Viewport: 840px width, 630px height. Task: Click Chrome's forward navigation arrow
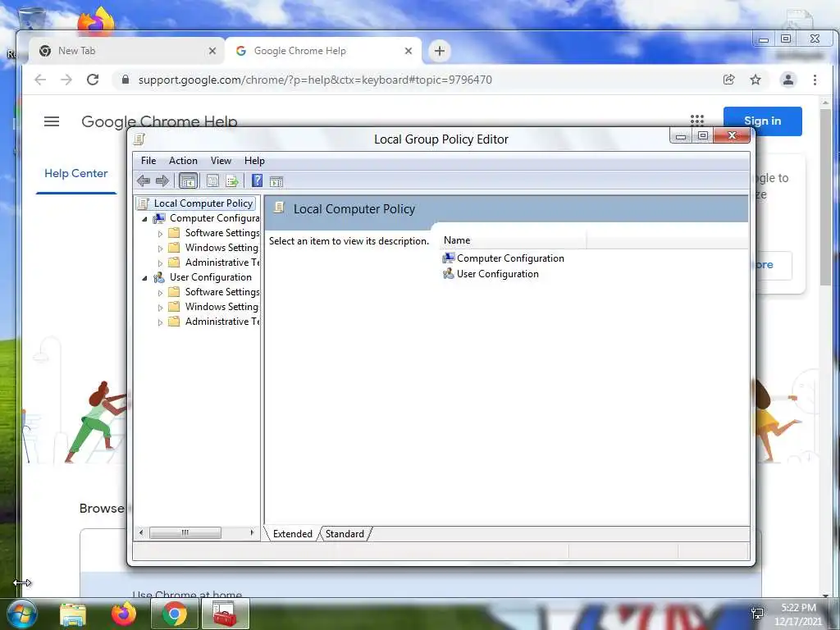point(66,80)
